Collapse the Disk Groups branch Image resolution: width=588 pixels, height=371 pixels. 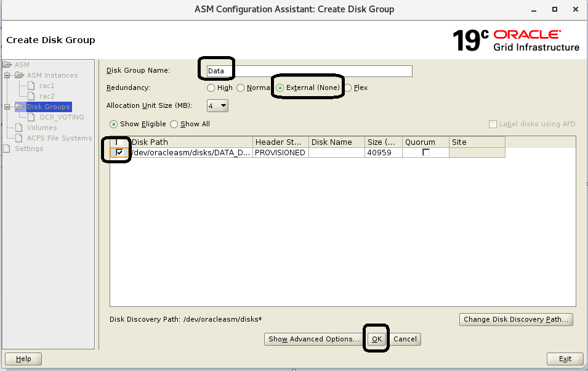coord(7,106)
